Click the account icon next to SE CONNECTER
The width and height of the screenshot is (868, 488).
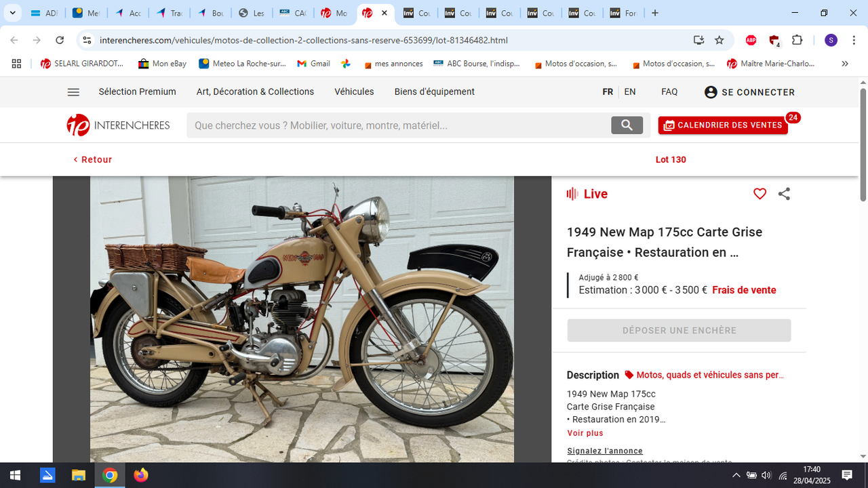pyautogui.click(x=711, y=92)
